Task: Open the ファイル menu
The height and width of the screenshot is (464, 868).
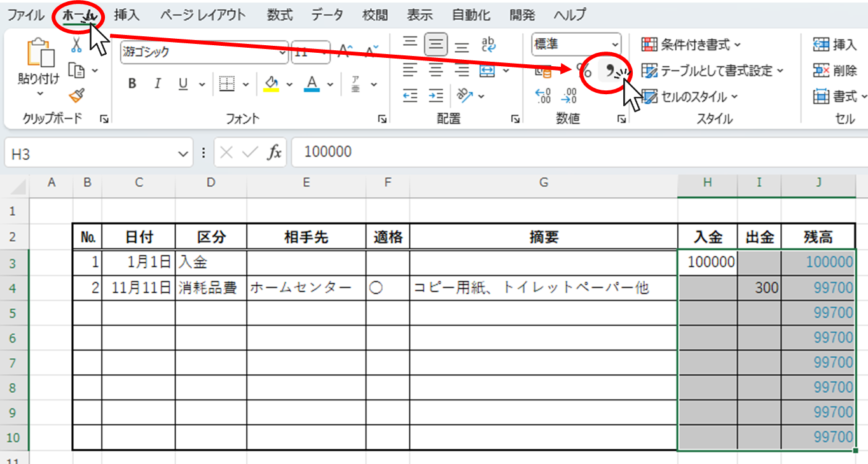Action: point(25,15)
